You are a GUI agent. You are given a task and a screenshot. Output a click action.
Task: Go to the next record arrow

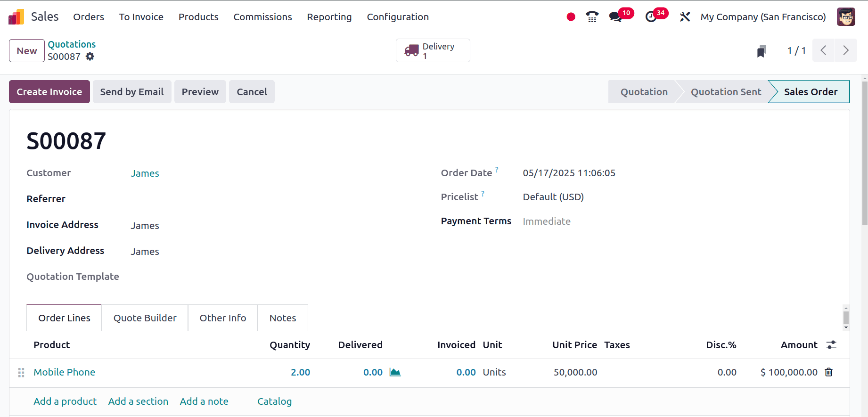[x=846, y=50]
